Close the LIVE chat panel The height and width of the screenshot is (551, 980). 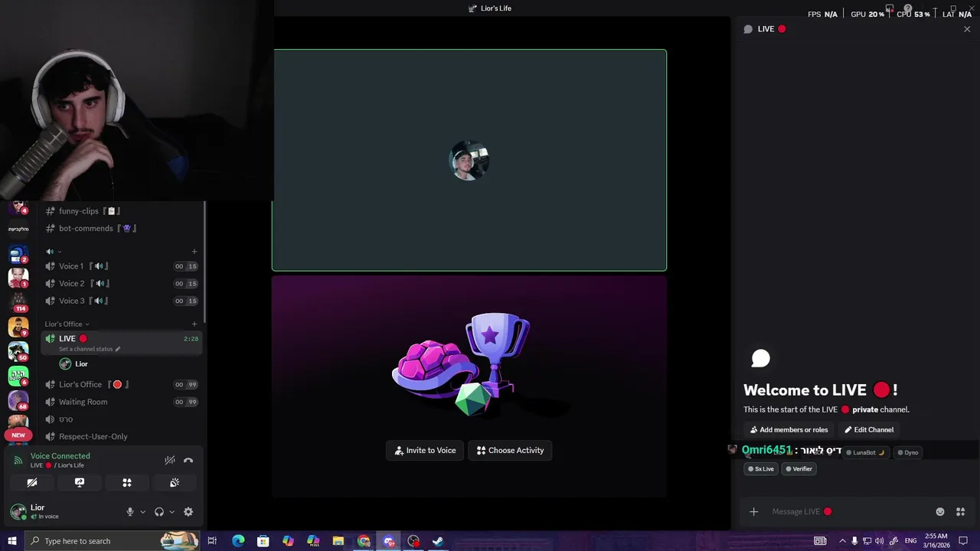click(x=967, y=29)
